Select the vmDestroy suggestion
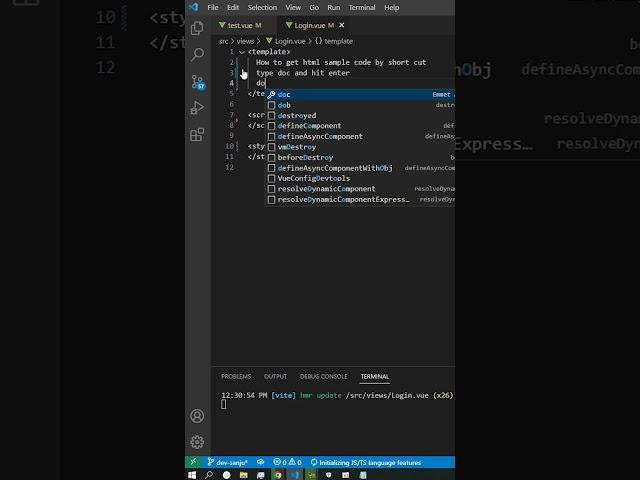The image size is (640, 480). (x=360, y=147)
